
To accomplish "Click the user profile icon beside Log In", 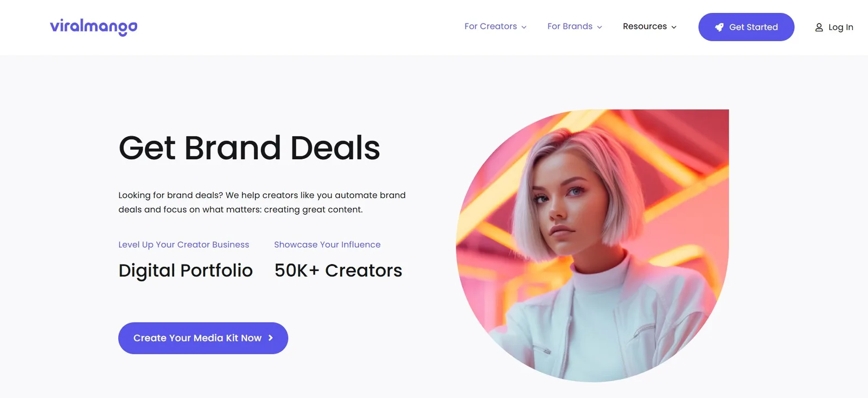I will 819,27.
